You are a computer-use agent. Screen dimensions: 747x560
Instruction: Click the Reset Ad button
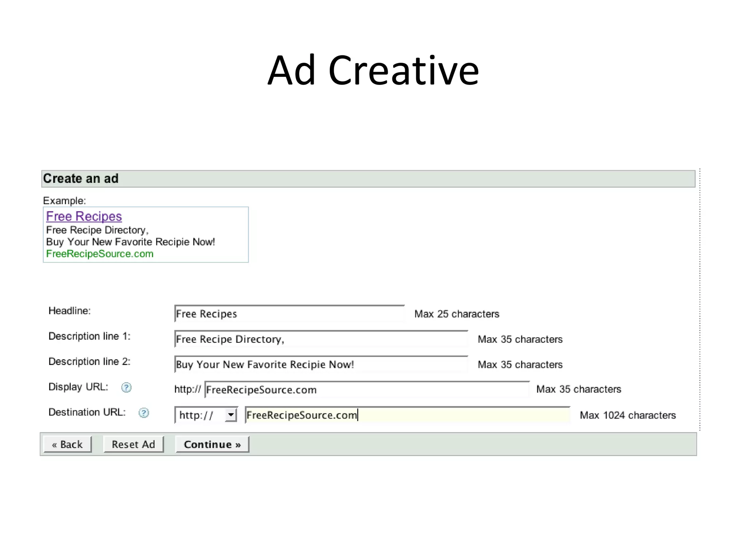(x=133, y=444)
